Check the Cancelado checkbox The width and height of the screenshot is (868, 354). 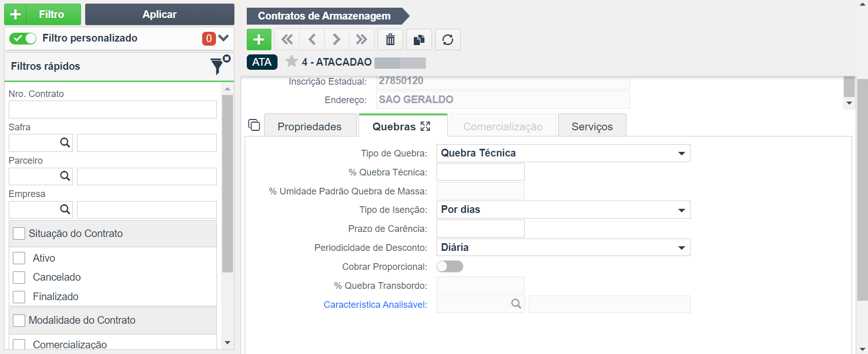click(19, 278)
